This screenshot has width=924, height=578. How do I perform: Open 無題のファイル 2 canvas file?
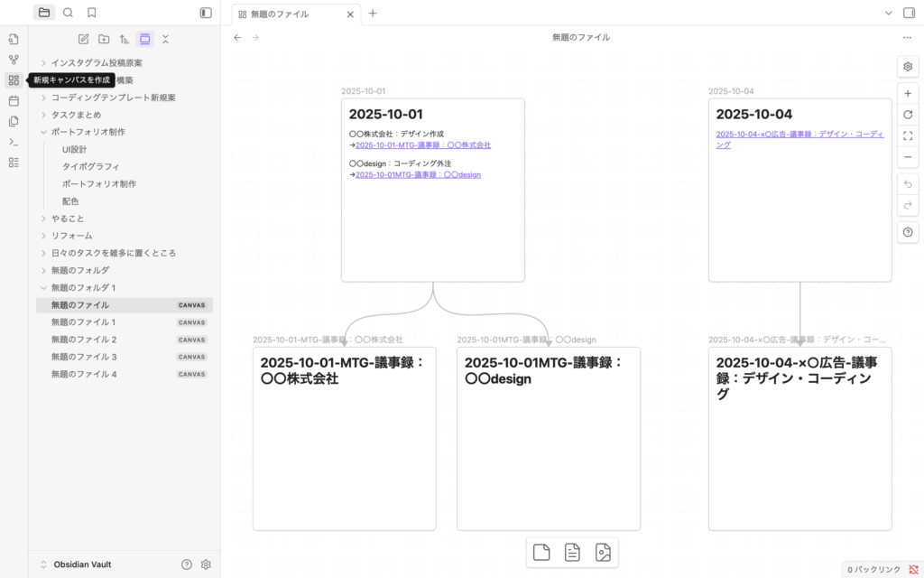tap(84, 340)
